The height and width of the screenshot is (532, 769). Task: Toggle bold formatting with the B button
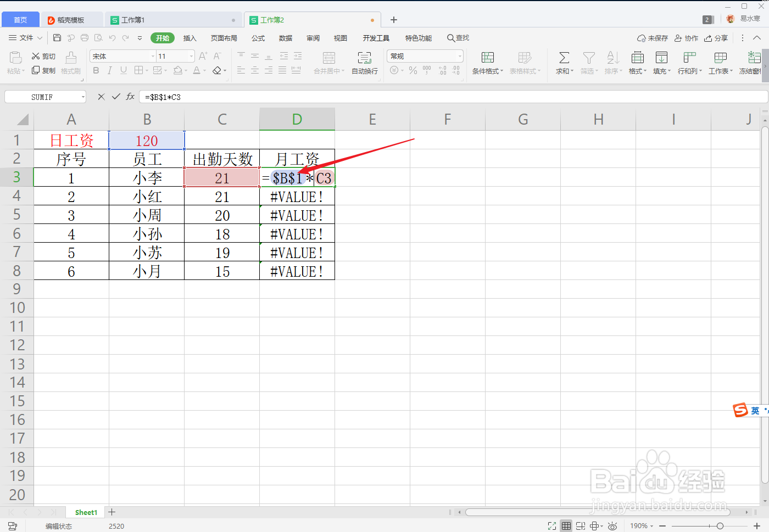tap(96, 70)
